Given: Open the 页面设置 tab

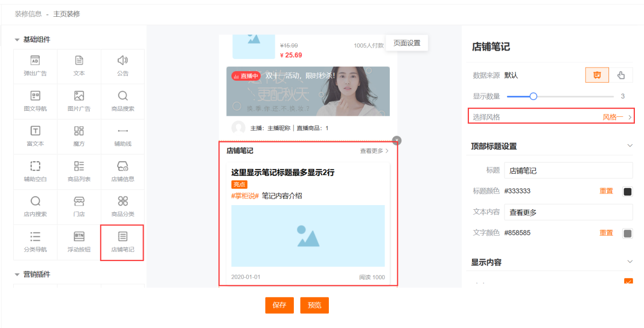Looking at the screenshot, I should [x=406, y=43].
